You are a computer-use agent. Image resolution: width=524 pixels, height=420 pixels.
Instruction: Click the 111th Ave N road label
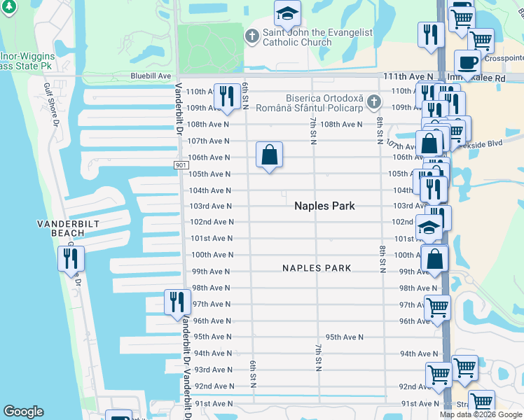(x=408, y=76)
